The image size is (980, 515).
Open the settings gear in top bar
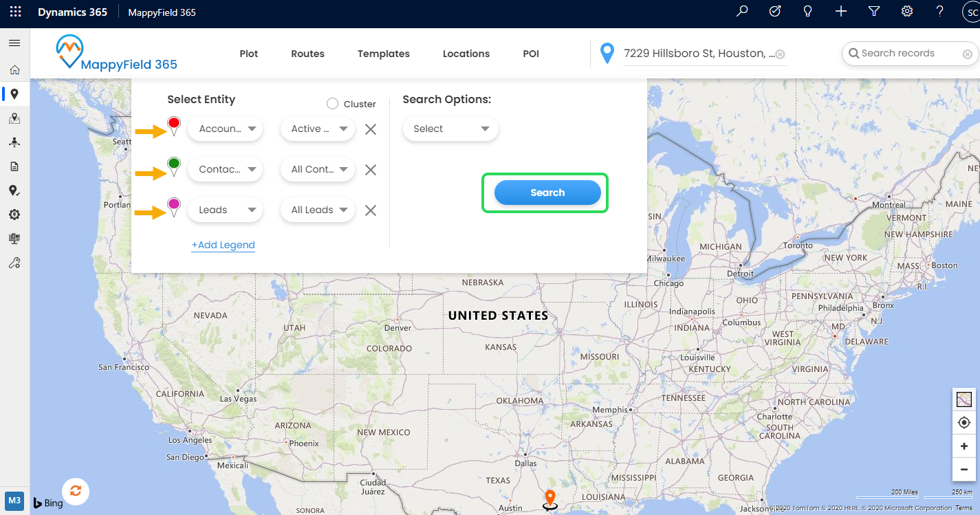pyautogui.click(x=907, y=11)
